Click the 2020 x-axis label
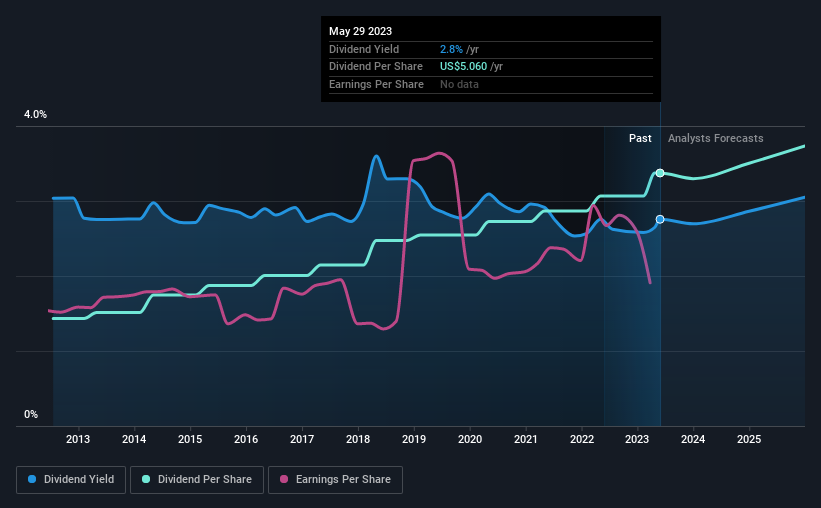 click(x=470, y=439)
